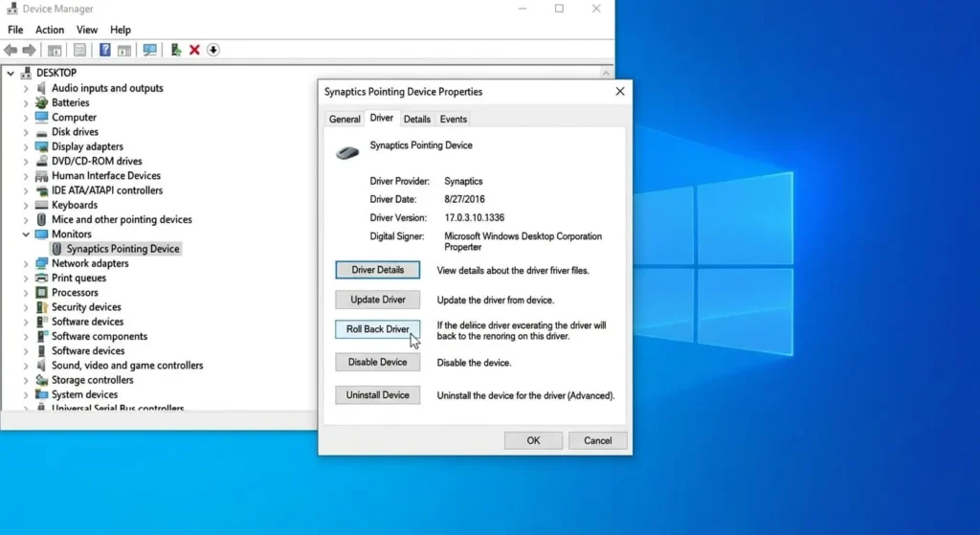Switch to the General tab
980x535 pixels.
345,119
